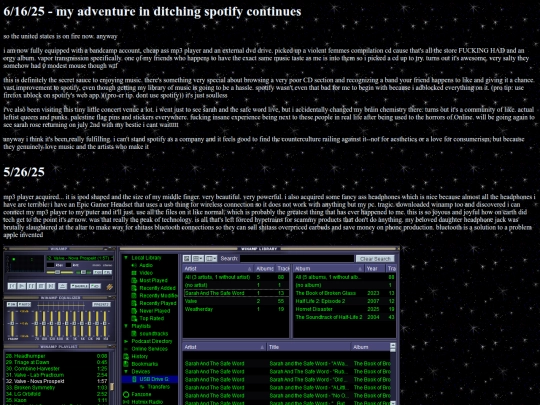The height and width of the screenshot is (405, 540).
Task: Select 'Valve' in the artist list
Action: tap(236, 301)
